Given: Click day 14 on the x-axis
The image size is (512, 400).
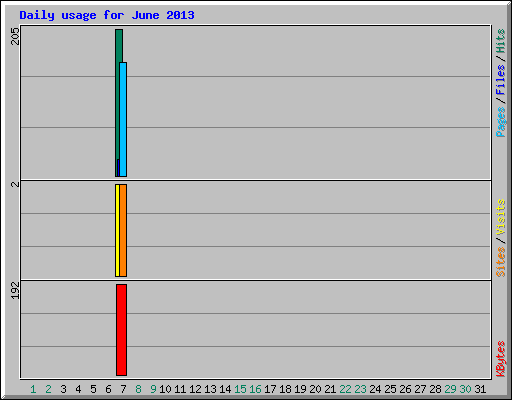Looking at the screenshot, I should pyautogui.click(x=225, y=389).
